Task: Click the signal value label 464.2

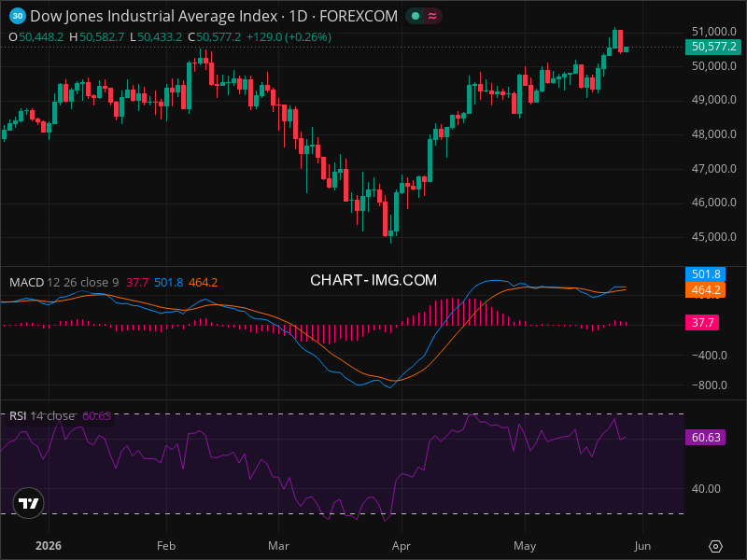Action: (x=706, y=289)
